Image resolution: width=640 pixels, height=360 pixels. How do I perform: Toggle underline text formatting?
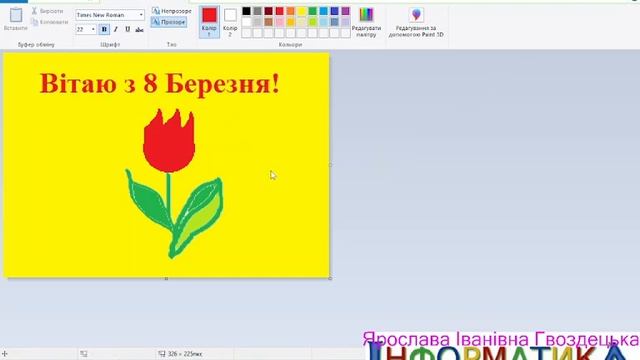[127, 29]
